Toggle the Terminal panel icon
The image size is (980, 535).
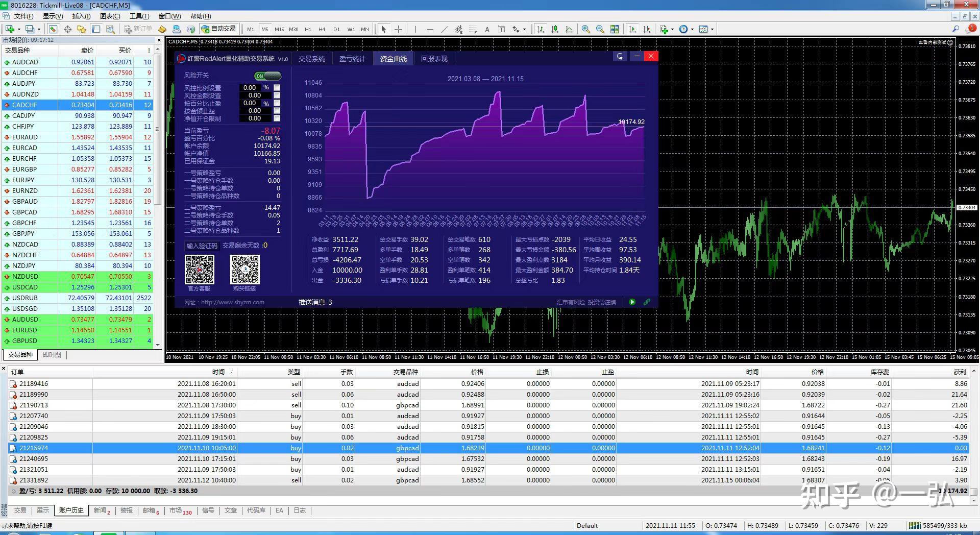[x=96, y=29]
